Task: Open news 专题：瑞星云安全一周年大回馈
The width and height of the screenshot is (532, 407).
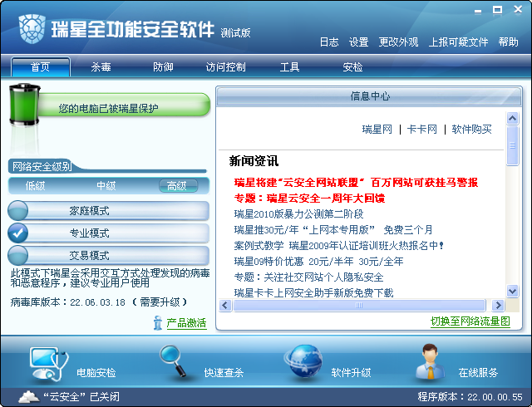Action: [309, 198]
